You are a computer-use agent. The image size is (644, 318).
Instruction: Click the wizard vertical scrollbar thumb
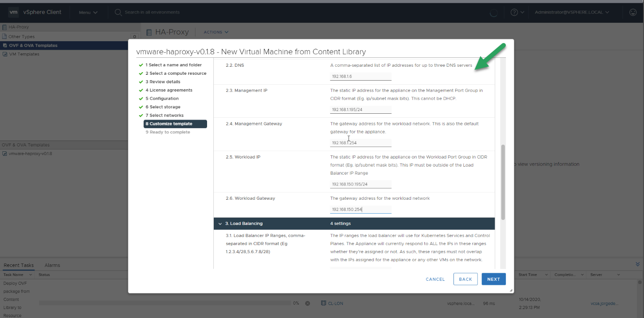(503, 182)
